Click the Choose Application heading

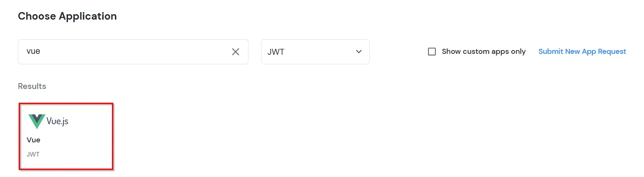67,16
